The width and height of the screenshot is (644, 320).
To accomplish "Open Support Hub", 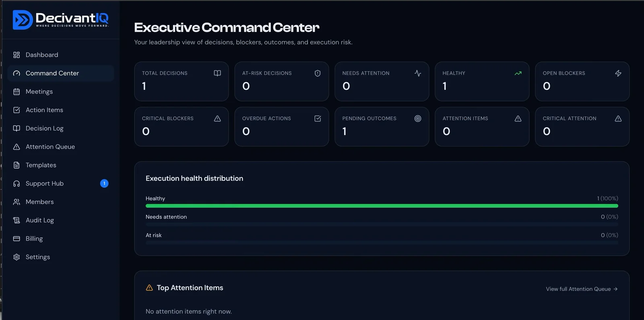I will pos(61,184).
